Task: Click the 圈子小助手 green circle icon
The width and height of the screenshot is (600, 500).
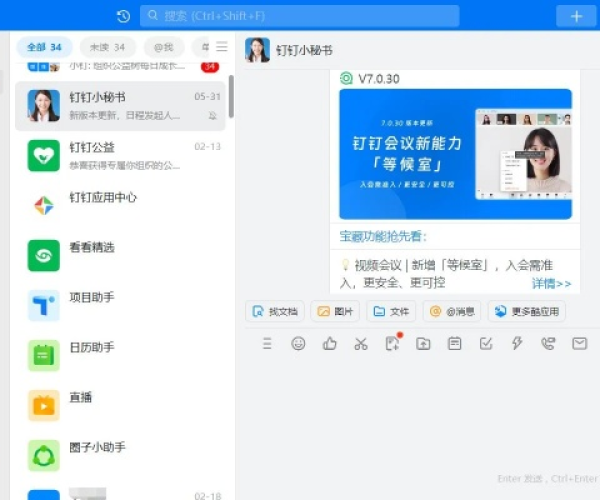Action: coord(44,456)
